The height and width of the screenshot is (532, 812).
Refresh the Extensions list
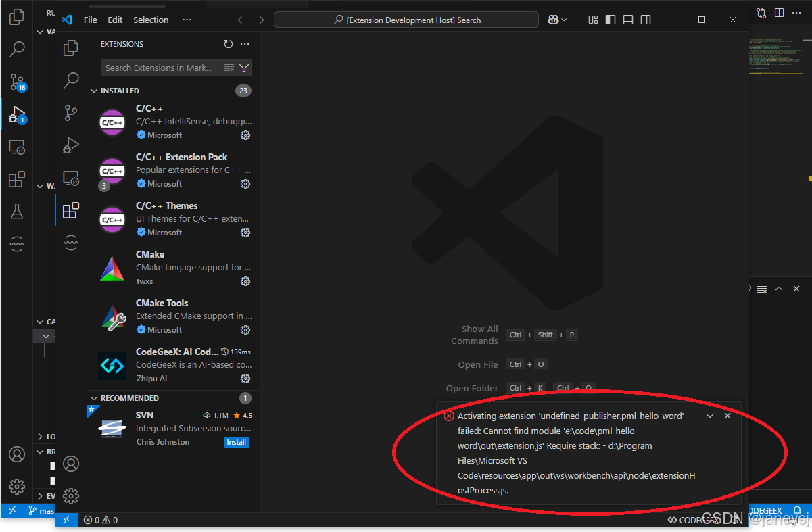click(x=229, y=44)
